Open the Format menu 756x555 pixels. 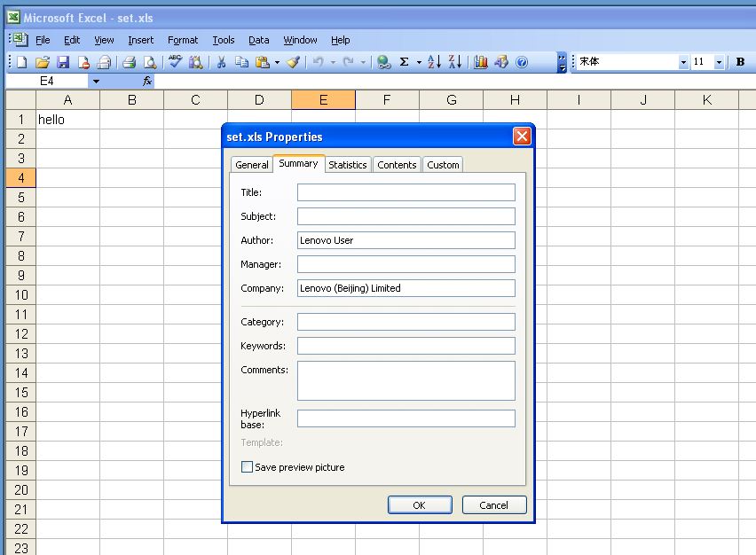pos(183,40)
